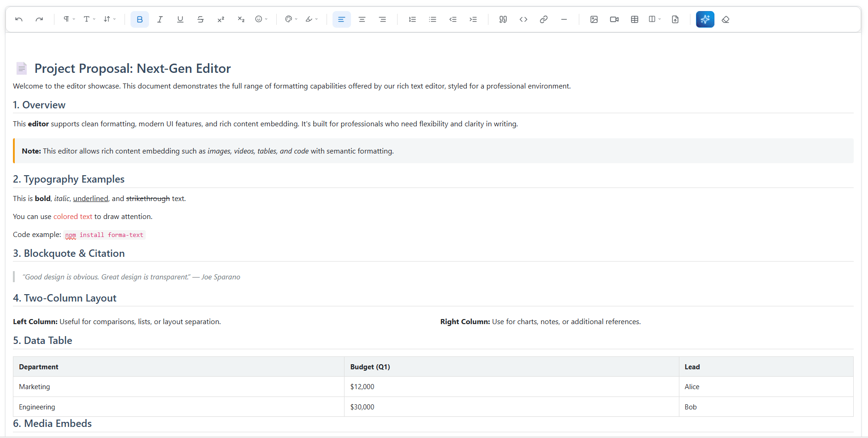
Task: Click the '1. Overview' heading
Action: [x=39, y=105]
